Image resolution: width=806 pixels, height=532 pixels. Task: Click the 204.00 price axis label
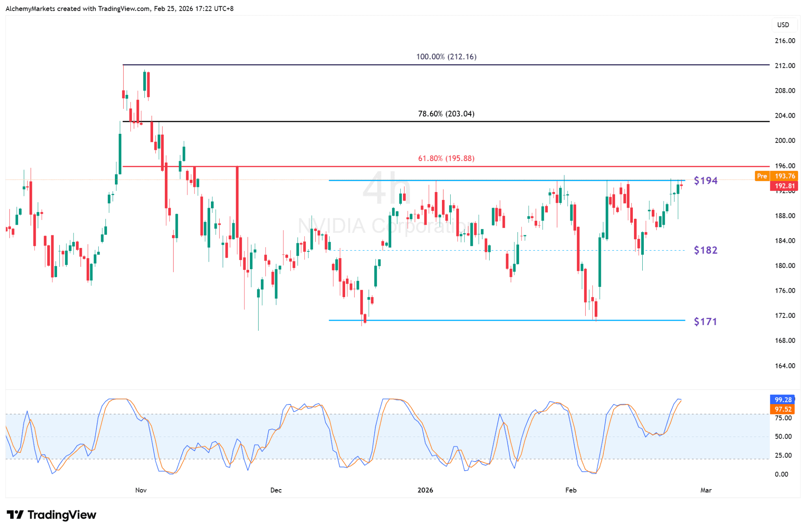[x=785, y=116]
